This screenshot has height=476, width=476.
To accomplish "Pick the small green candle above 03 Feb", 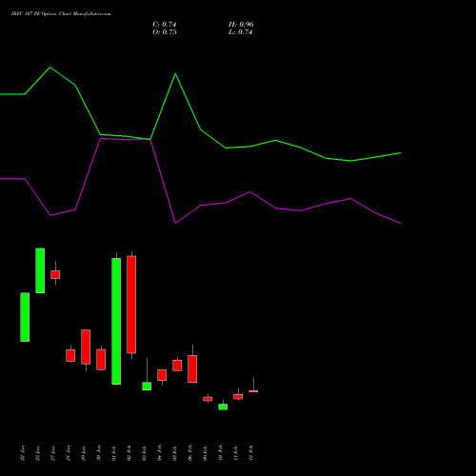I will point(147,386).
